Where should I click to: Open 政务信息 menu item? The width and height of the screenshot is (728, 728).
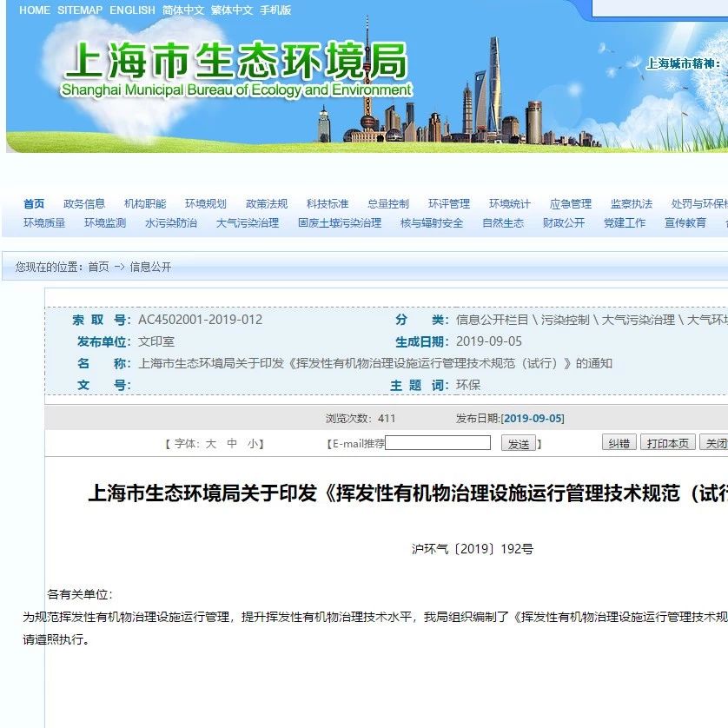(84, 204)
